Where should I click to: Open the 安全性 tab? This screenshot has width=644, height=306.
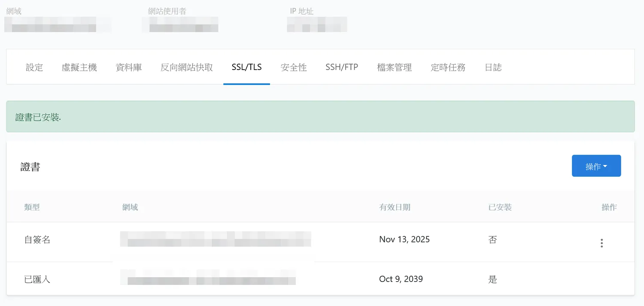tap(294, 67)
